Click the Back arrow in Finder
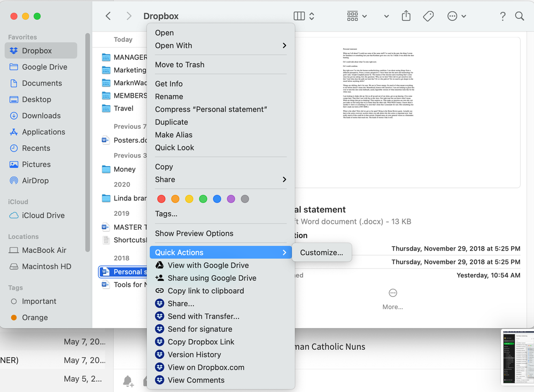 click(x=109, y=16)
